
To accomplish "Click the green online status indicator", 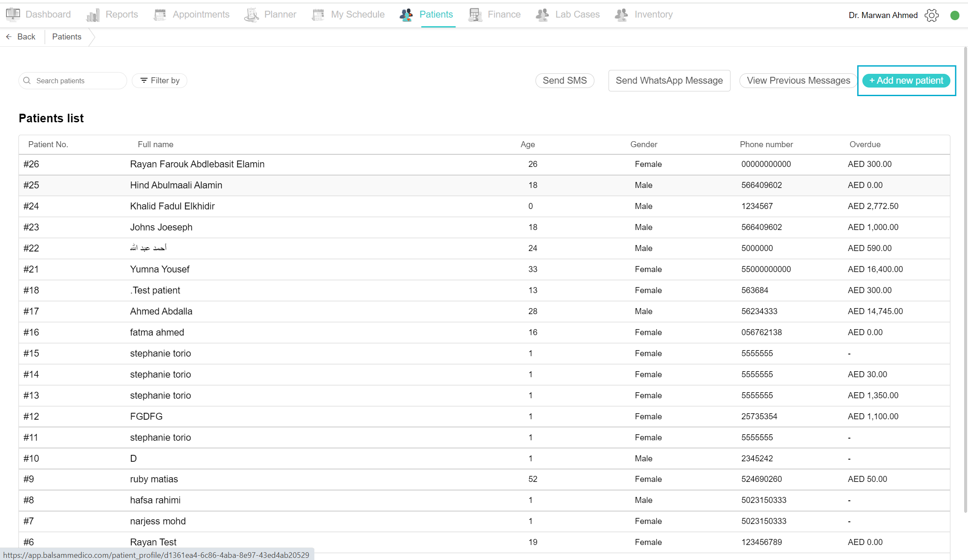I will [x=955, y=15].
